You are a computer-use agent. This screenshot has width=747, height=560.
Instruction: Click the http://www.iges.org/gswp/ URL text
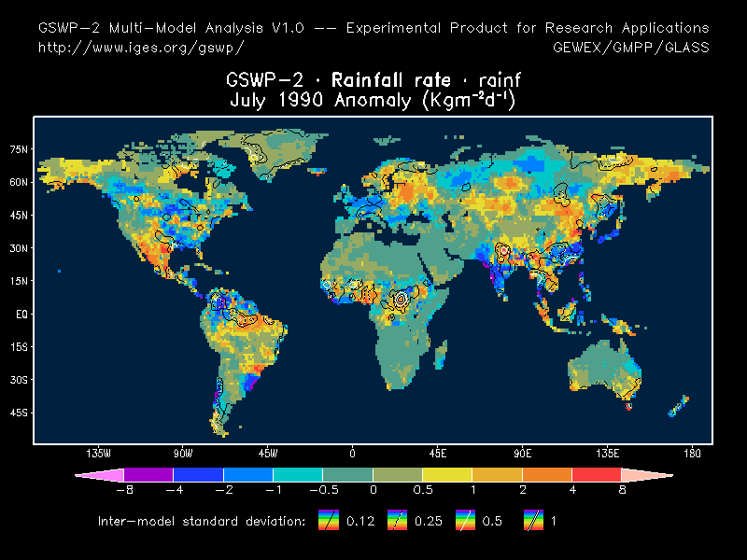[x=141, y=48]
